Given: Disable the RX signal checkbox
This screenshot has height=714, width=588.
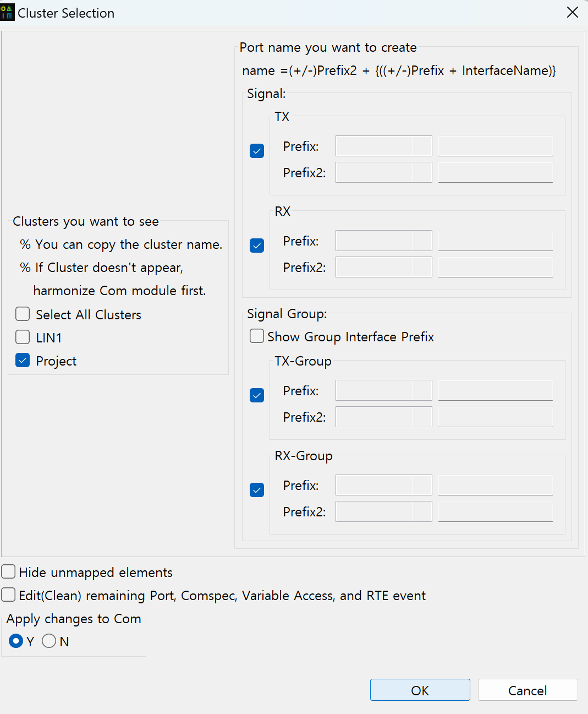Looking at the screenshot, I should pos(257,246).
